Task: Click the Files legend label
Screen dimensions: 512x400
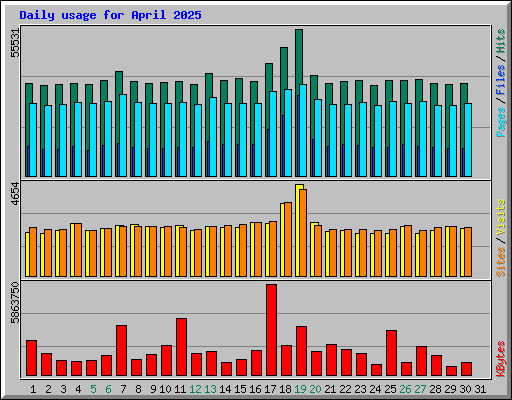Action: tap(501, 80)
